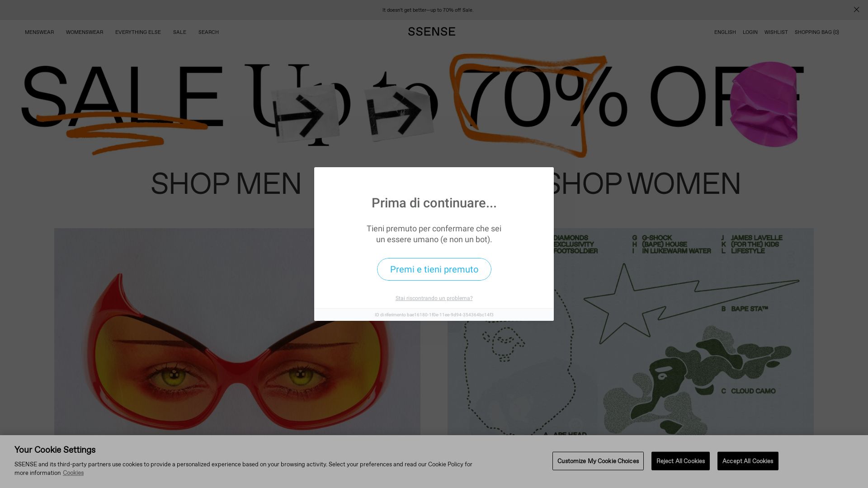Click the 'Prima di continuare...' heading
The image size is (868, 488).
434,203
